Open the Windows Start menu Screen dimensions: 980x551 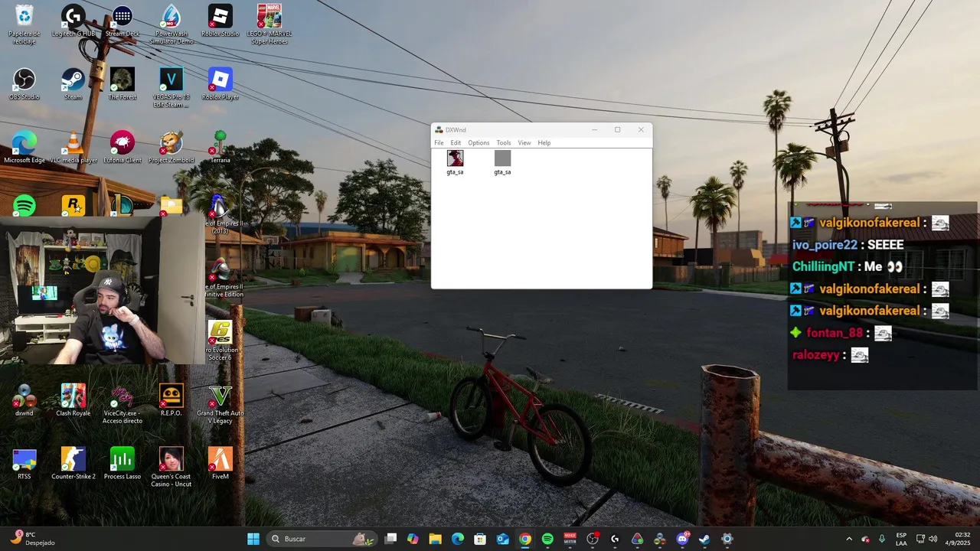click(253, 539)
